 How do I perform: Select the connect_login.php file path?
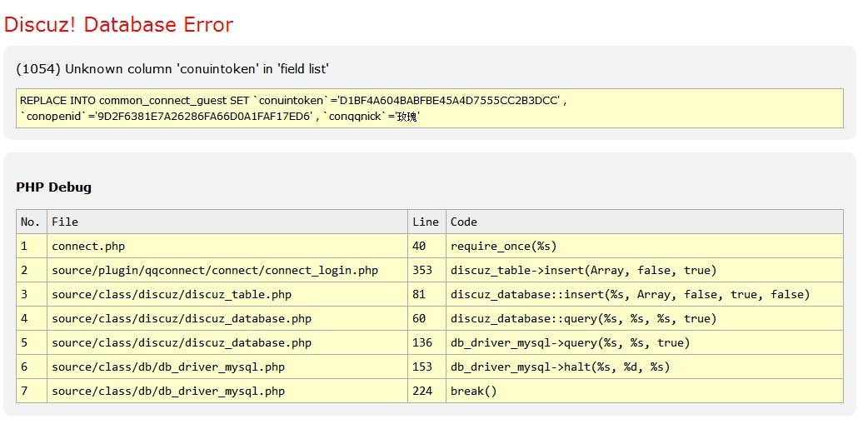click(215, 270)
